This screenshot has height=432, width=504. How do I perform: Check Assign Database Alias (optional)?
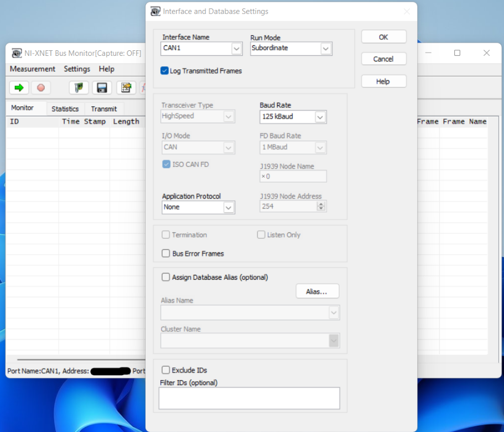[165, 277]
